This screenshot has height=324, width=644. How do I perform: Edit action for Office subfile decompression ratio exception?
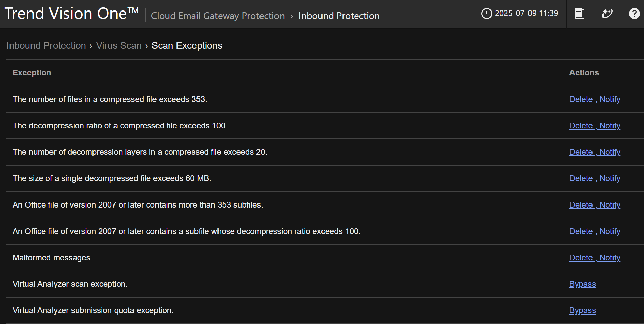pyautogui.click(x=595, y=231)
